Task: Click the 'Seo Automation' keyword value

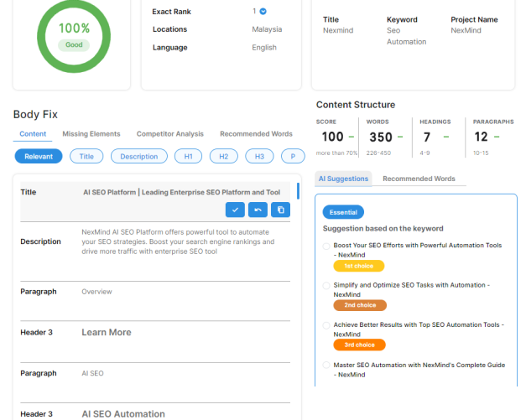Action: click(407, 36)
